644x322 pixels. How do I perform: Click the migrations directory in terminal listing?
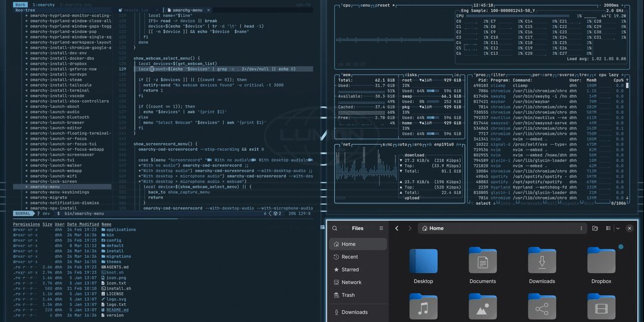point(118,256)
